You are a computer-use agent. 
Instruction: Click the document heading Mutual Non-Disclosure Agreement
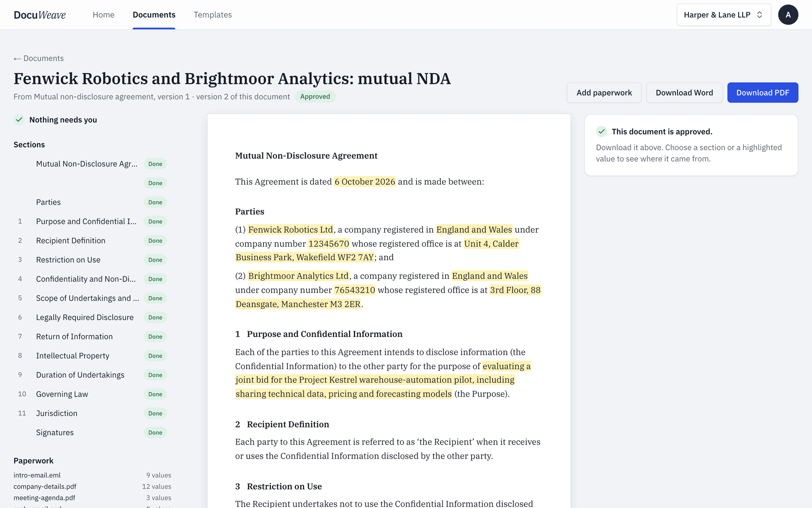(x=306, y=155)
